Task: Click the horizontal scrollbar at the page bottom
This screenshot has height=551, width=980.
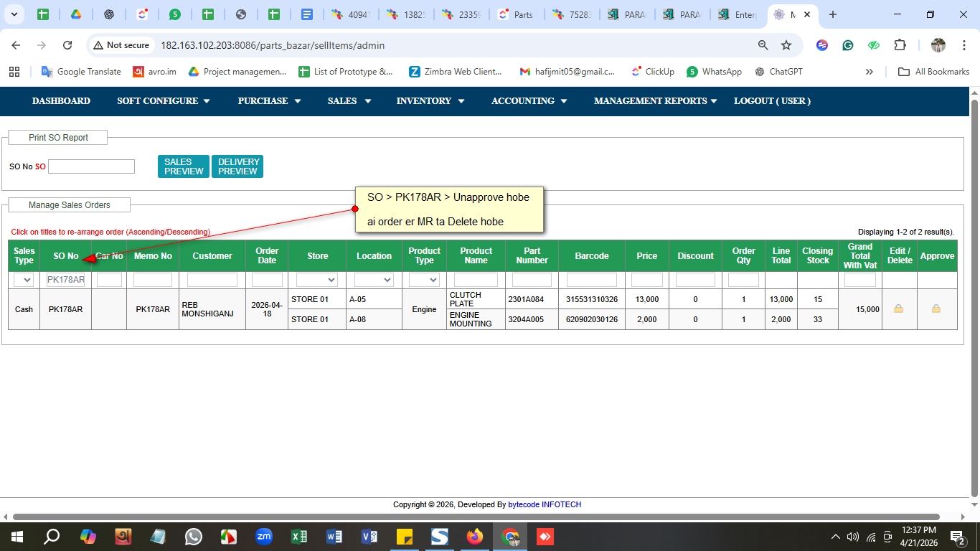Action: coord(476,517)
